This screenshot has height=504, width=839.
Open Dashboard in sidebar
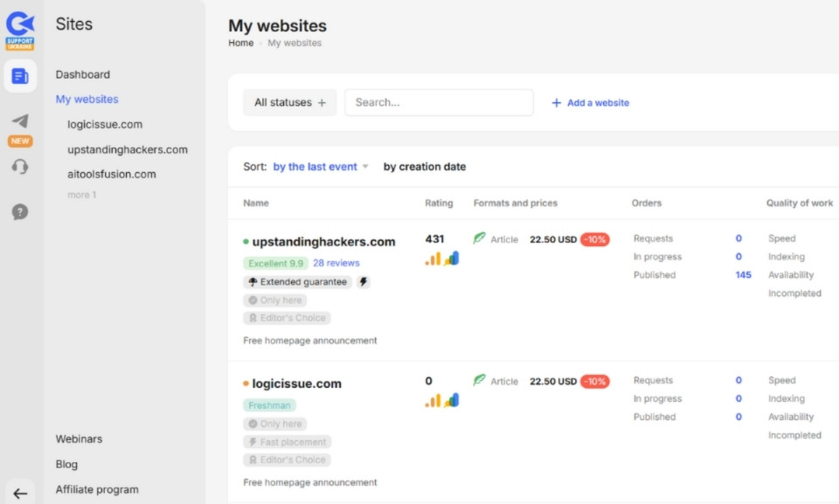(83, 74)
